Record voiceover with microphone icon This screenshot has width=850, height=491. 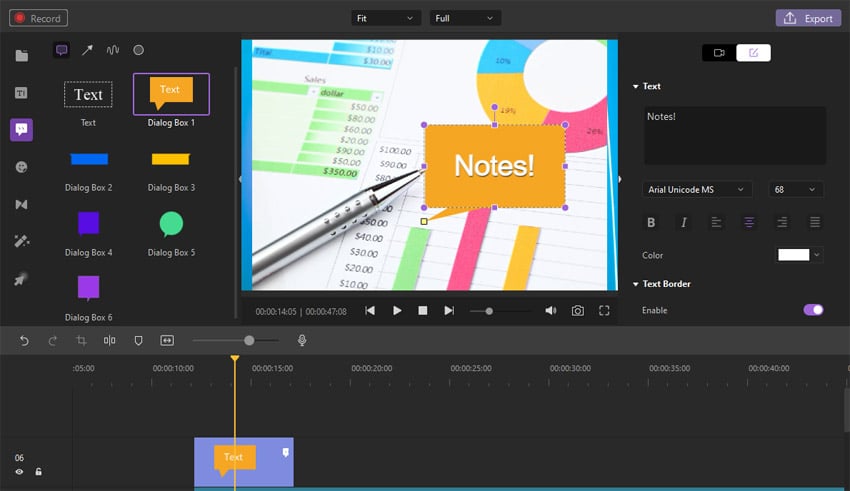302,340
